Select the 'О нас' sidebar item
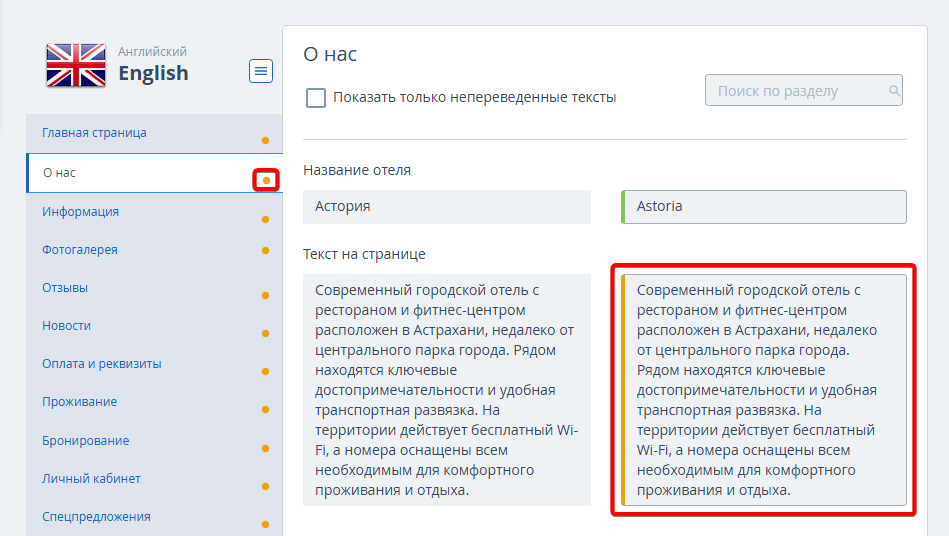The height and width of the screenshot is (536, 949). (154, 173)
